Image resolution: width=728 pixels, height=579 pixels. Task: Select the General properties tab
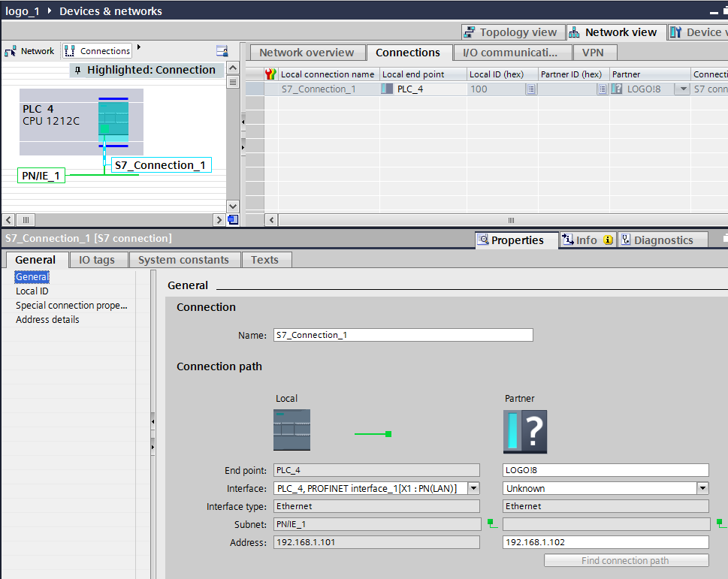(35, 260)
